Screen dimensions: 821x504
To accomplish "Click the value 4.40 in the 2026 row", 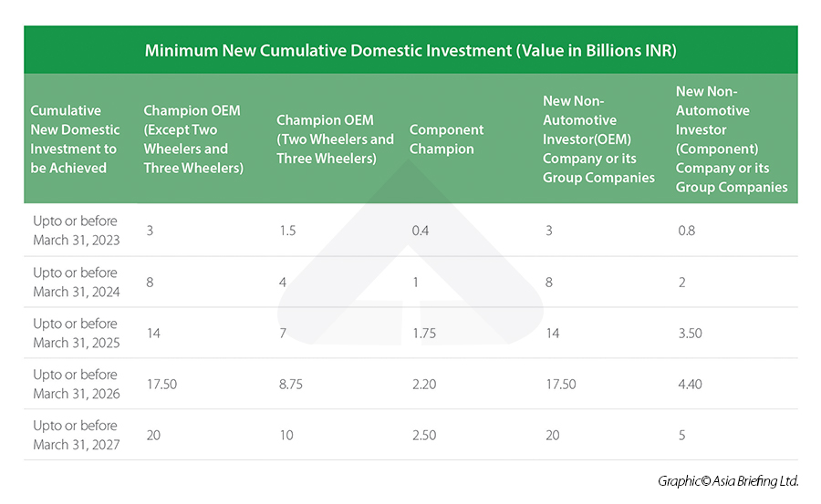I will 691,385.
